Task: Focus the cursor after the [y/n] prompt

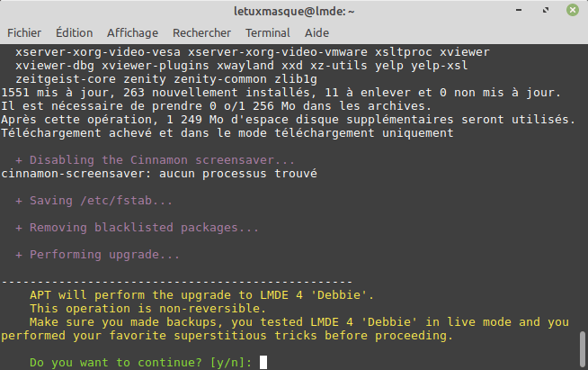Action: [263, 363]
